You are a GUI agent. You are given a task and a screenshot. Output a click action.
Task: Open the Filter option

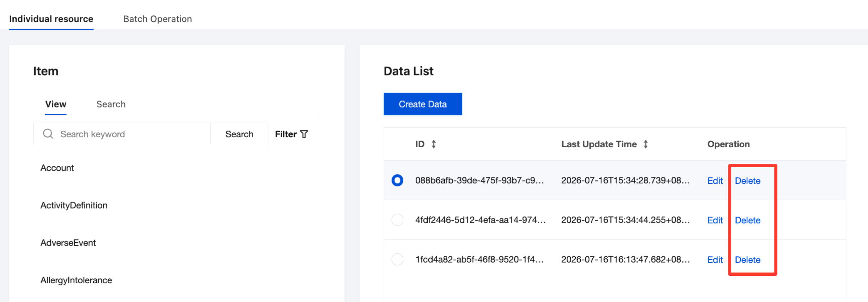coord(291,134)
